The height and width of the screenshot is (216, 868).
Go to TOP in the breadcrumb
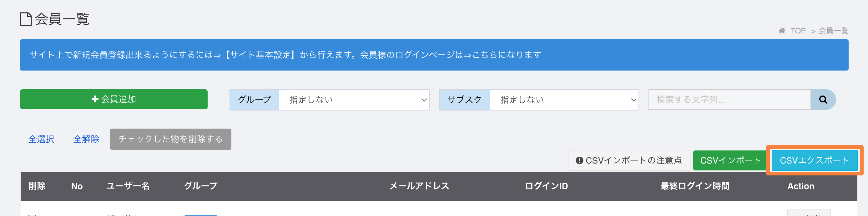click(x=798, y=31)
